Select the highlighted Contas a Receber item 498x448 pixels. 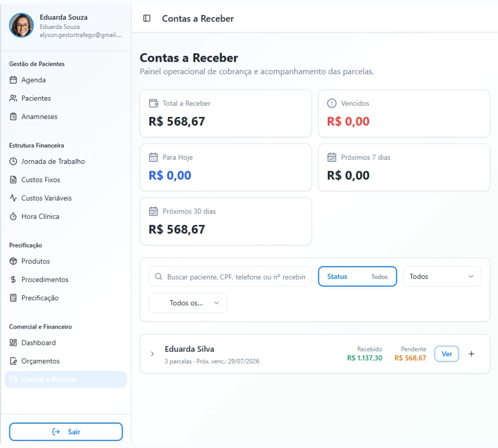click(66, 379)
